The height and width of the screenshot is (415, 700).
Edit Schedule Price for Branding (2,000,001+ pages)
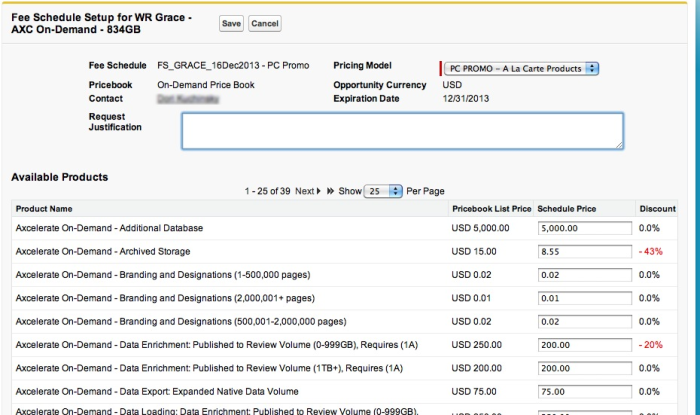tap(585, 298)
